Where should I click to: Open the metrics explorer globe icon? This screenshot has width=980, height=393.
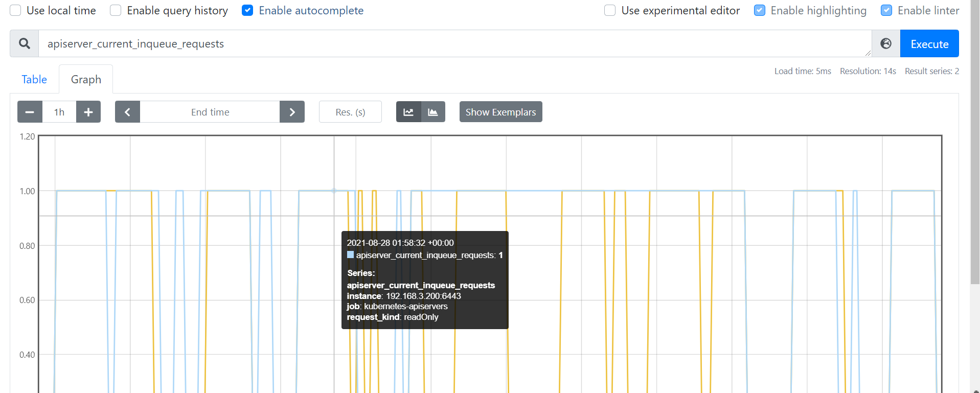click(x=886, y=43)
